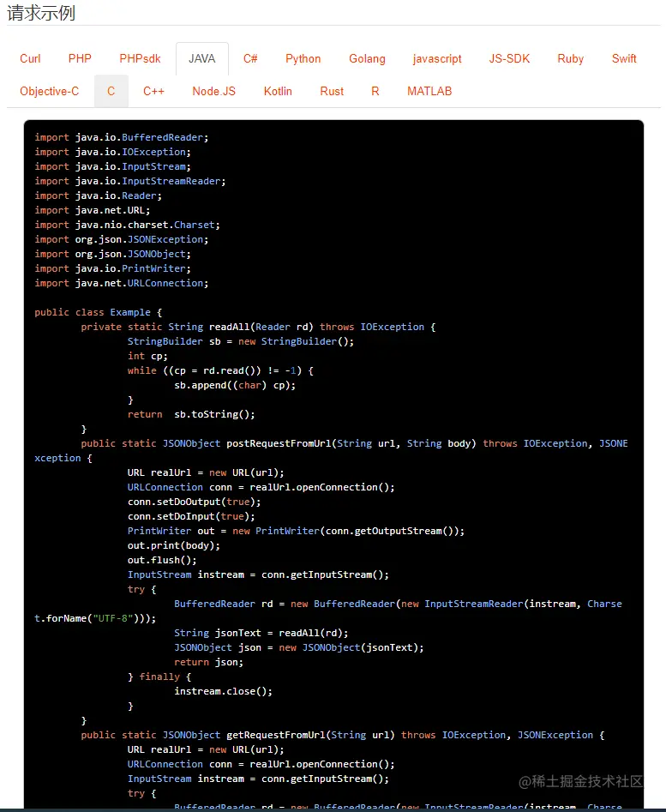Switch to the R tab
Image resolution: width=666 pixels, height=812 pixels.
375,91
